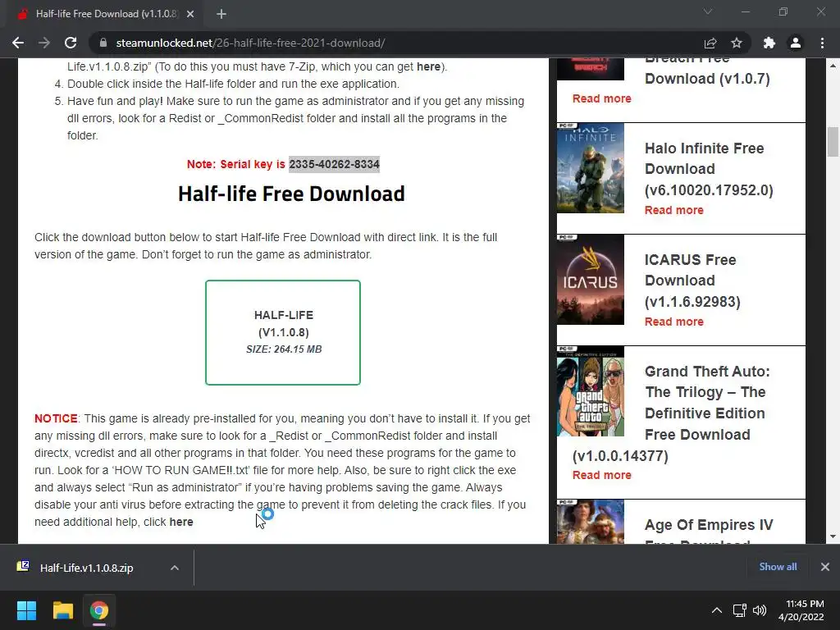Click the HALF-LIFE (V1.1.0.8) download button

coord(283,332)
